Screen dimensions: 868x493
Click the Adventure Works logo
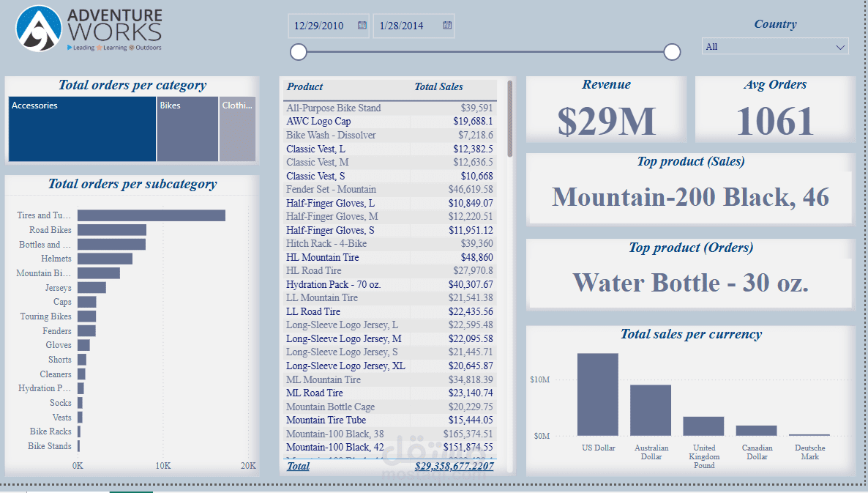89,29
